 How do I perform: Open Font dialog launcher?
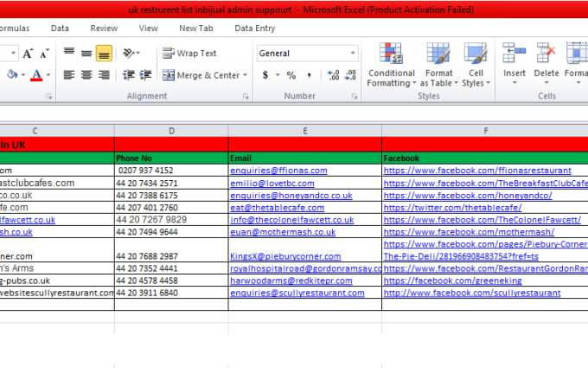pyautogui.click(x=49, y=96)
